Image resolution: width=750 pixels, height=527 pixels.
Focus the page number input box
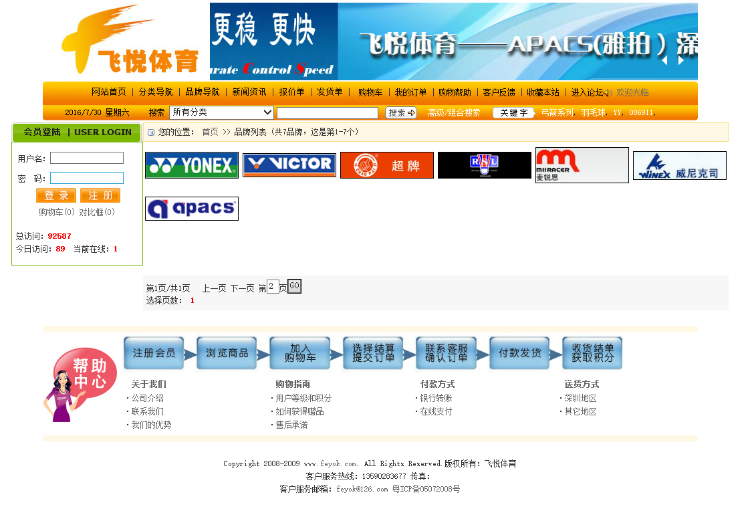coord(273,286)
